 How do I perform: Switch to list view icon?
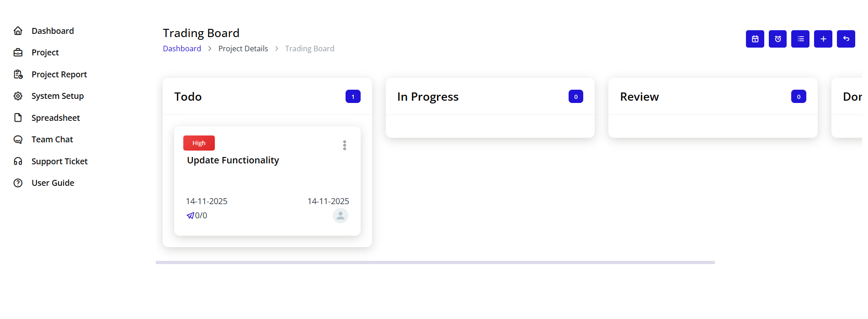(x=800, y=39)
